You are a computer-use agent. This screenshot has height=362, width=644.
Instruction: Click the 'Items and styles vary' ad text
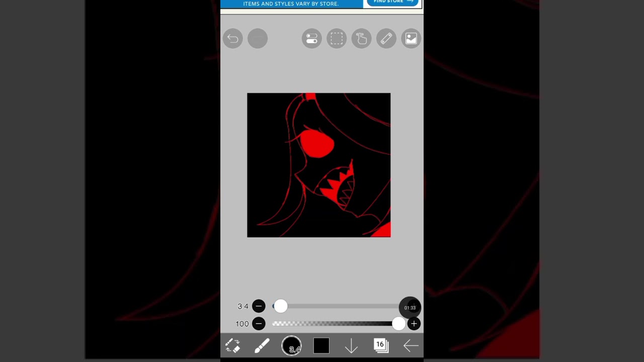tap(291, 4)
